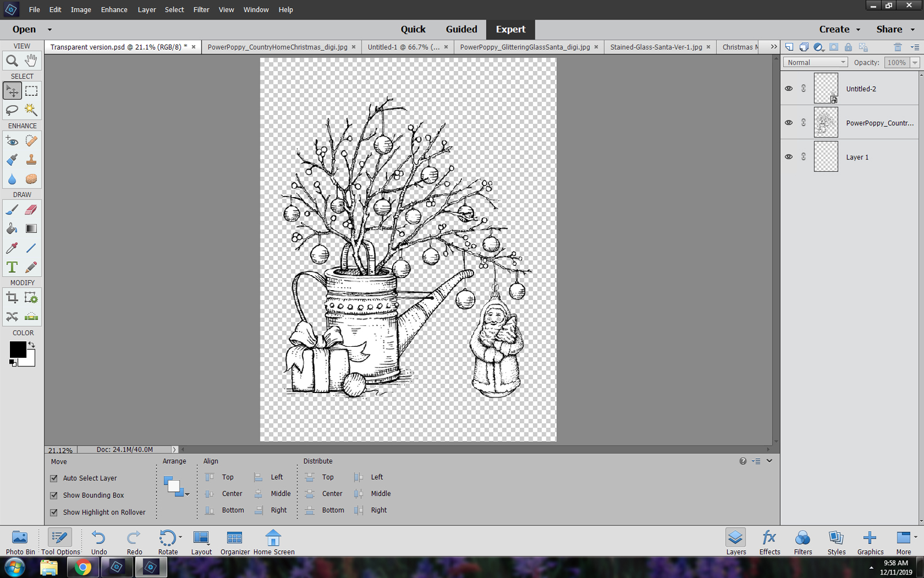Viewport: 924px width, 578px height.
Task: Toggle Show Bounding Box checkbox
Action: point(54,495)
